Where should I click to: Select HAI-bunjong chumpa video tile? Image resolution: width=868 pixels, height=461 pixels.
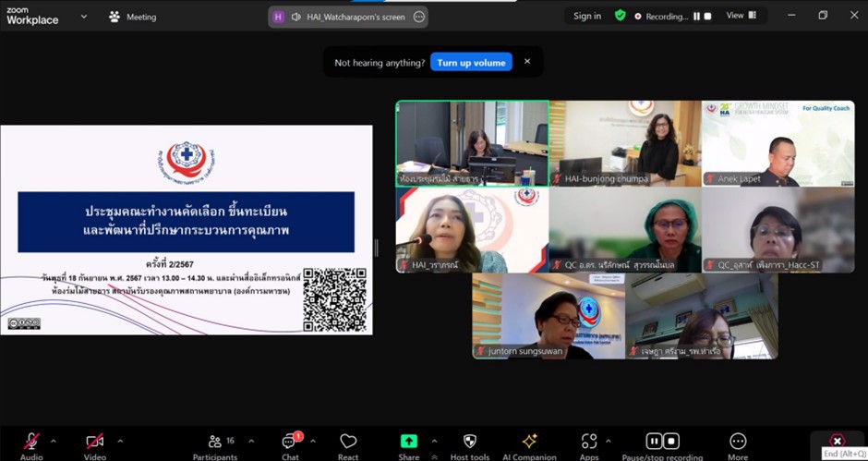pyautogui.click(x=625, y=143)
